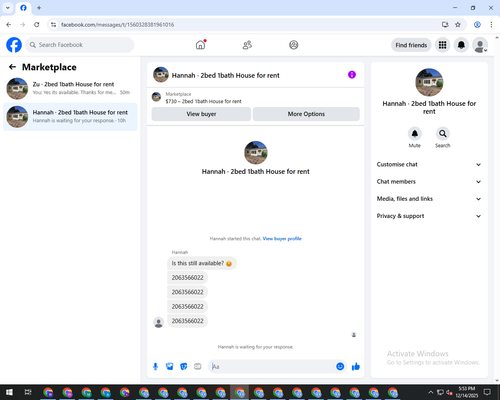Viewport: 500px width, 400px height.
Task: Select Hannah - 2bed 1bath House conversation
Action: coord(70,117)
